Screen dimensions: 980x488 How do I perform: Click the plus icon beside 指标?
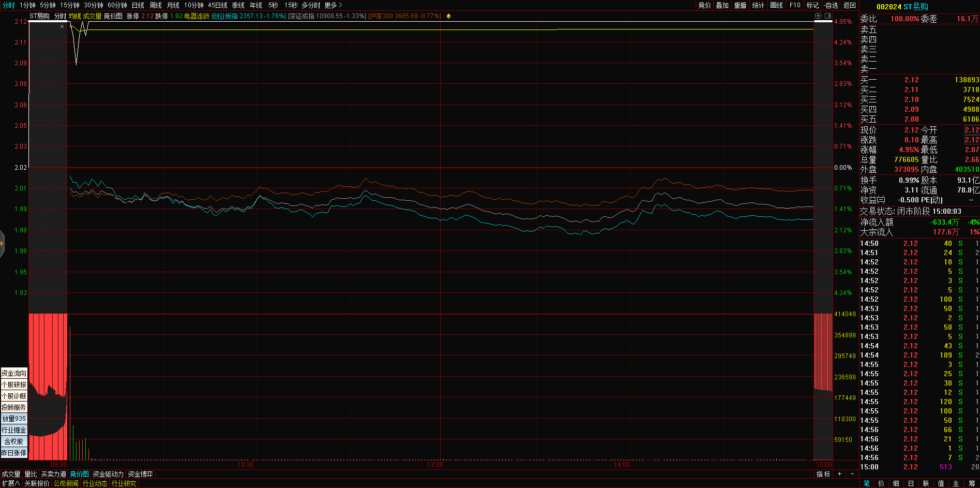coord(840,474)
